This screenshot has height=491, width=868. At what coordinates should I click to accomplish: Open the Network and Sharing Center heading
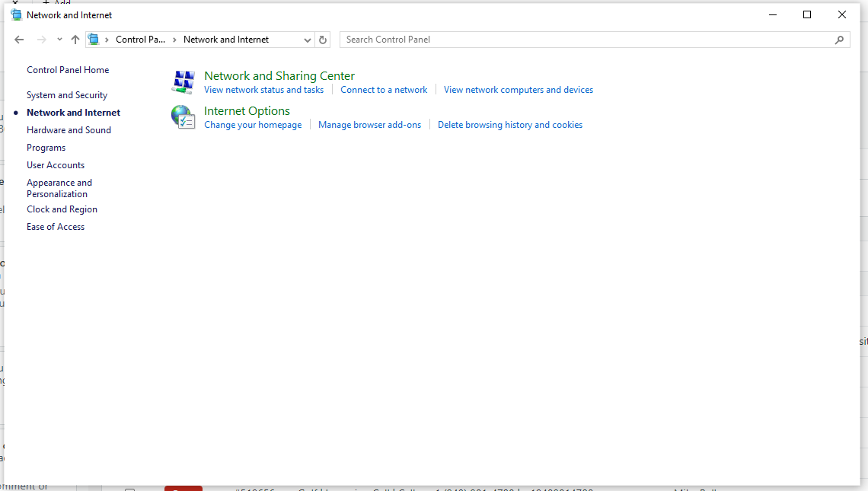[279, 76]
